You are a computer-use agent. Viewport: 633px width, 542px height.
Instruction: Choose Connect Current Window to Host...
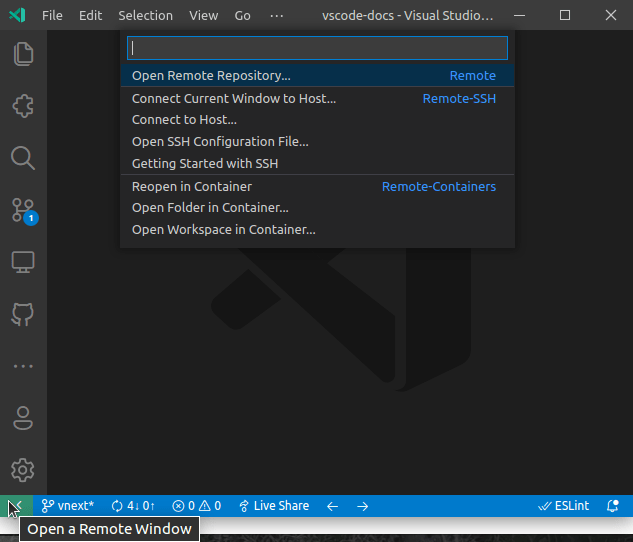(234, 98)
